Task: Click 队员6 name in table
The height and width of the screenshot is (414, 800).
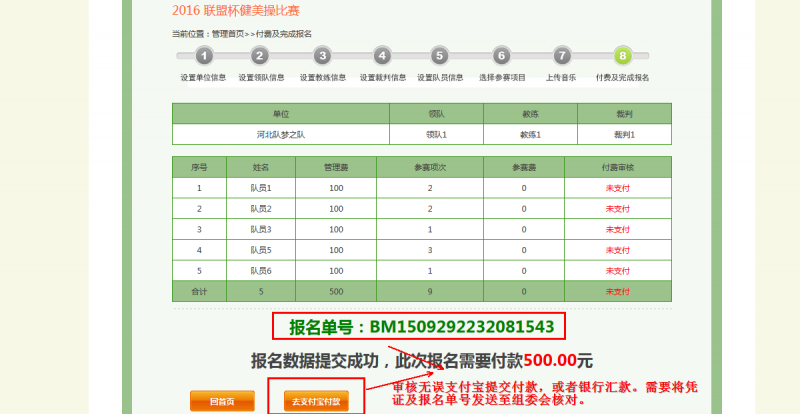Action: click(x=261, y=270)
